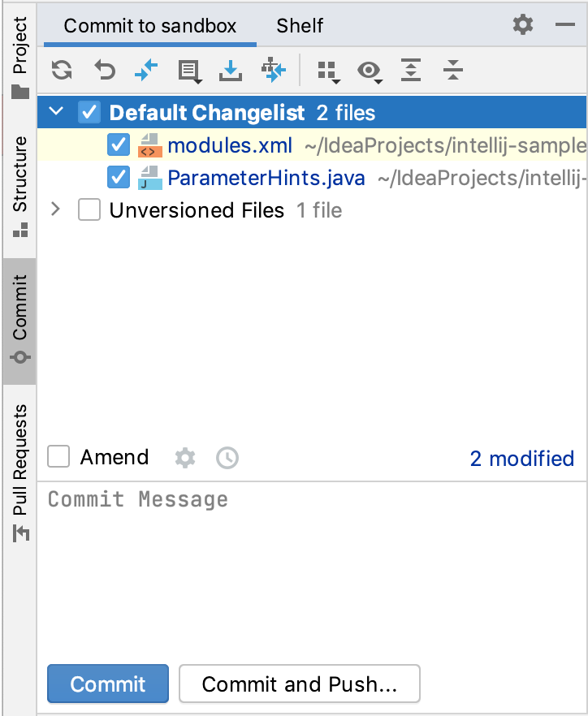Open the Show Diff icon
The height and width of the screenshot is (716, 588).
(x=146, y=71)
